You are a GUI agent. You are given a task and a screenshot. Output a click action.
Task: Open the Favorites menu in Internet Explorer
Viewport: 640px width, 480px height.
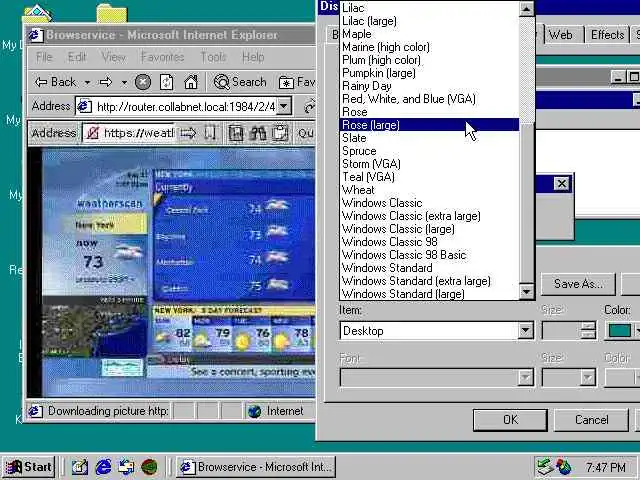[x=162, y=57]
